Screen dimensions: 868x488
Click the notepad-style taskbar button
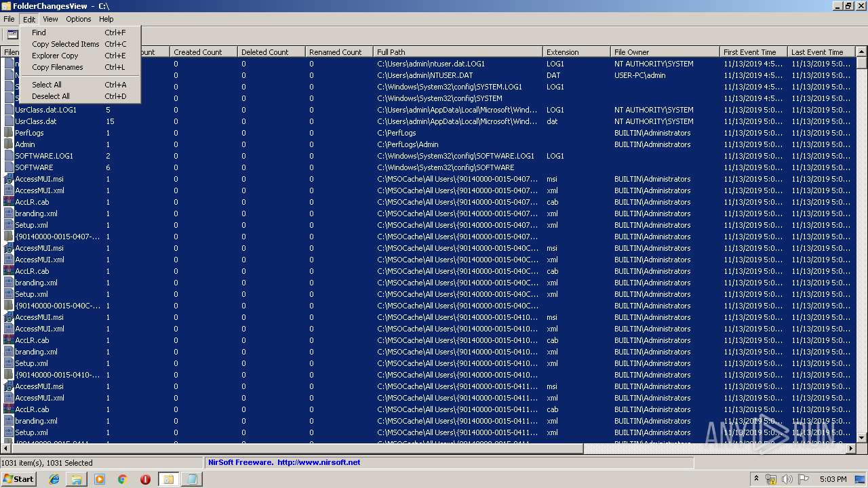click(x=192, y=479)
